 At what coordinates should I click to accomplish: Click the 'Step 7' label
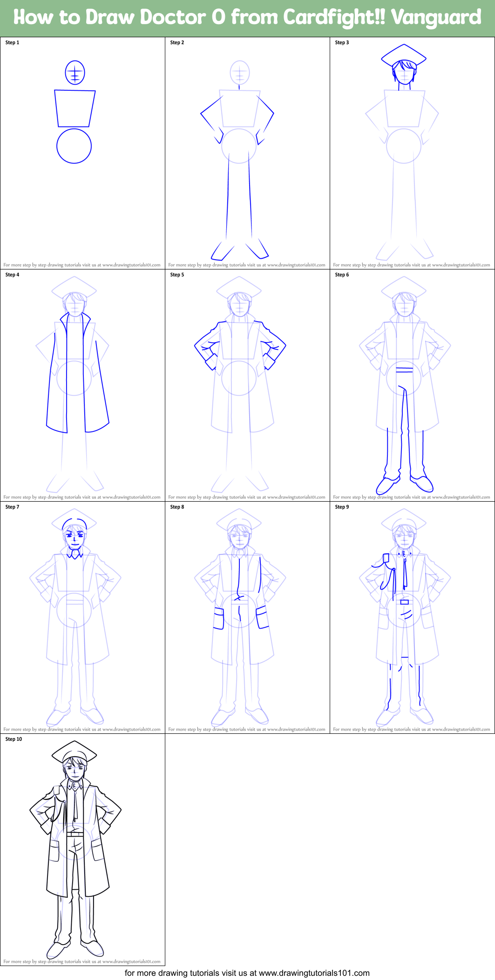pyautogui.click(x=12, y=507)
